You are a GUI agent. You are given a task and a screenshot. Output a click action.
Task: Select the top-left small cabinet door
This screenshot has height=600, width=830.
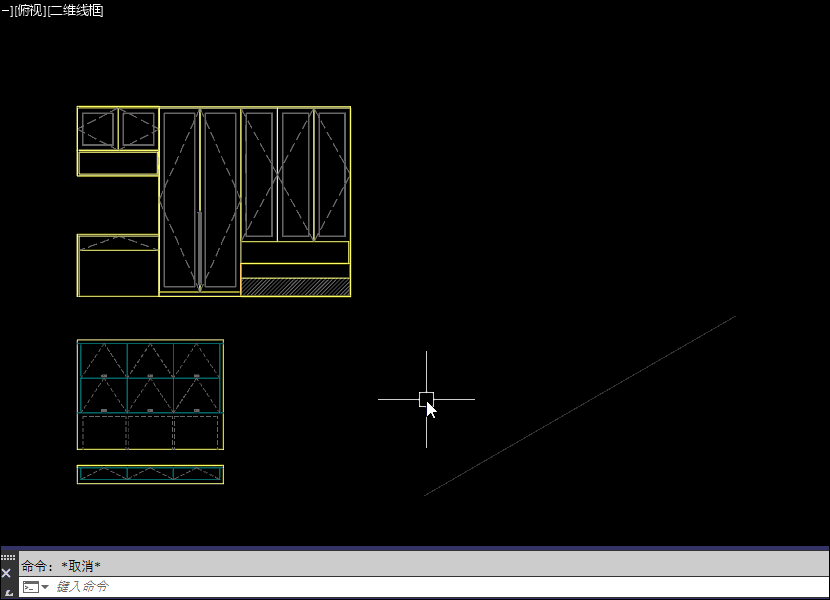pyautogui.click(x=97, y=129)
